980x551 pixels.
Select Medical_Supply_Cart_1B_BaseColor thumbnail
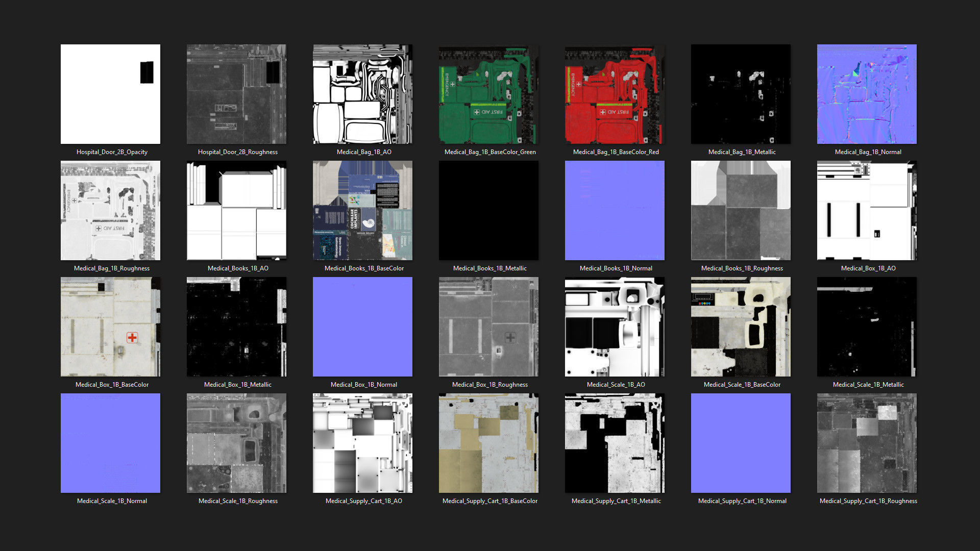click(488, 443)
